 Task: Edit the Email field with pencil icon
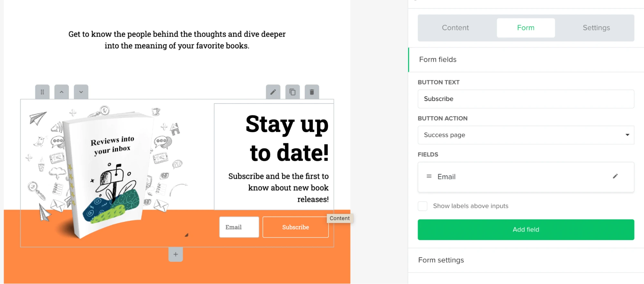[615, 176]
